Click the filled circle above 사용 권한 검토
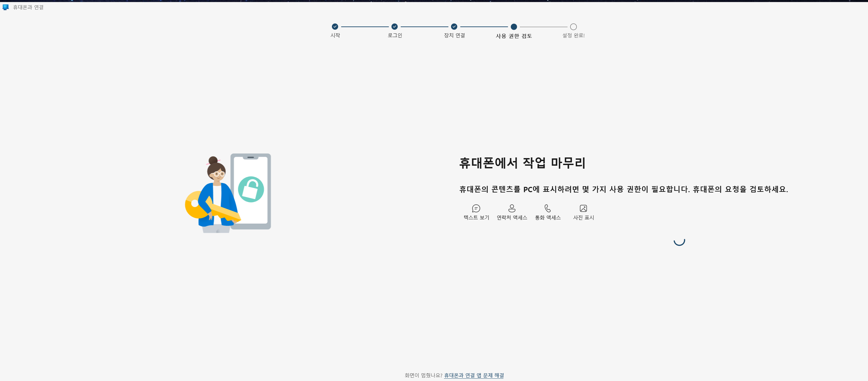The image size is (868, 381). 514,26
